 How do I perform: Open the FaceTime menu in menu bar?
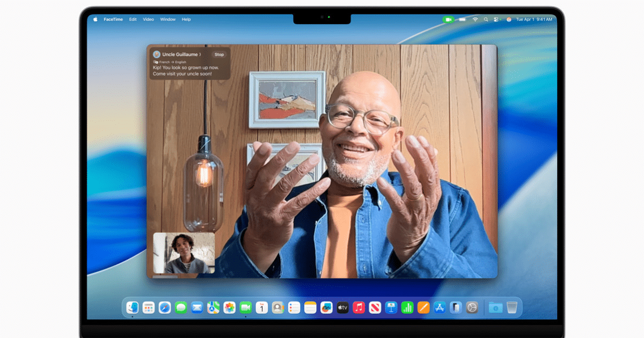(113, 19)
